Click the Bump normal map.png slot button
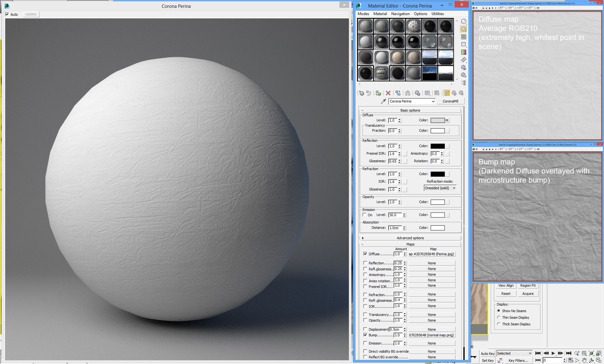Viewport: 604px width, 364px height. (x=432, y=335)
